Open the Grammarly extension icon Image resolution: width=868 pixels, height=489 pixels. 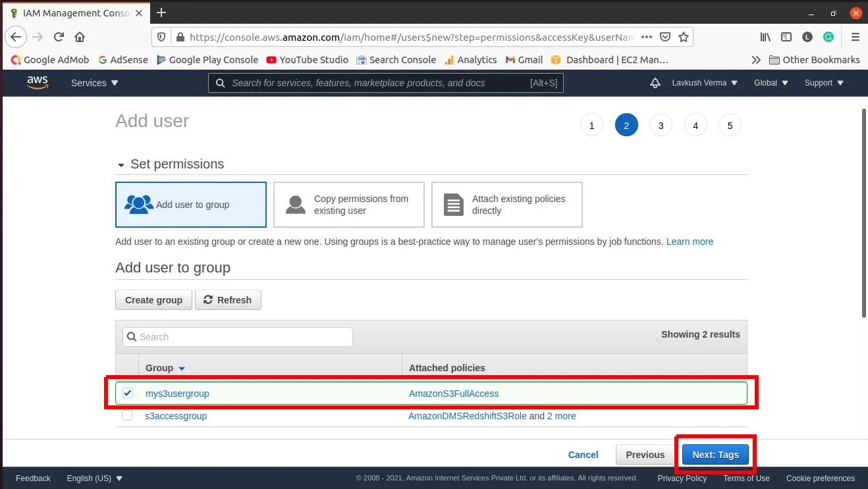(x=828, y=37)
